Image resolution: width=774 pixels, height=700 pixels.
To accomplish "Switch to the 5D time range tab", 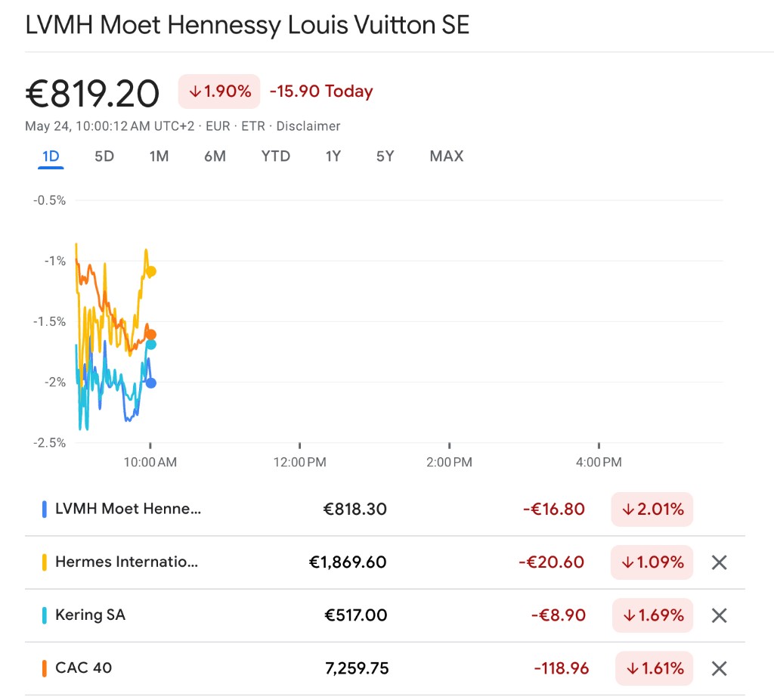I will coord(104,156).
